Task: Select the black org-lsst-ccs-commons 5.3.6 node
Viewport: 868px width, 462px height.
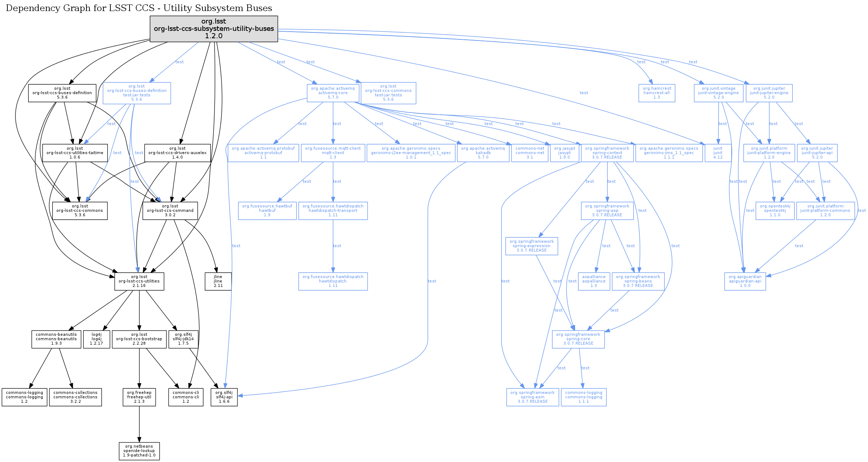Action: coord(80,211)
